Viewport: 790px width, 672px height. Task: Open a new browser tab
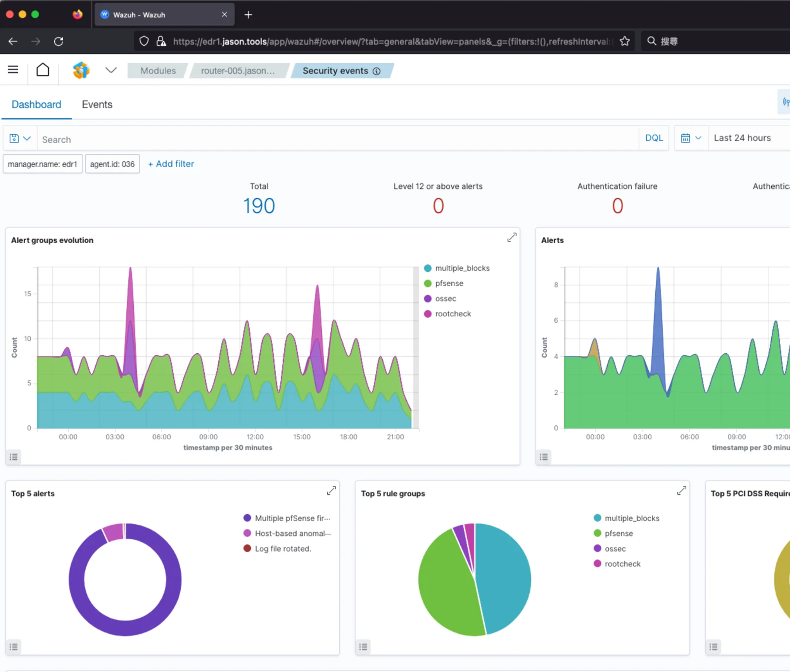[248, 15]
